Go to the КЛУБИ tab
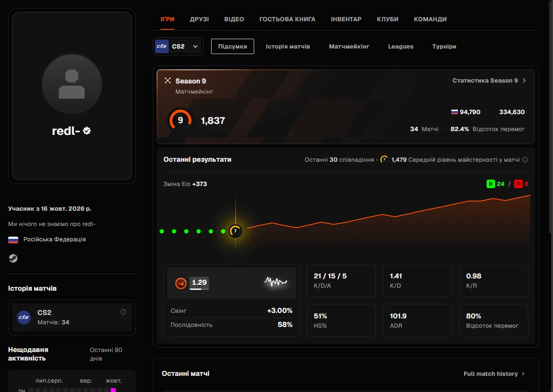Screen dimensions: 553x392 pyautogui.click(x=388, y=19)
